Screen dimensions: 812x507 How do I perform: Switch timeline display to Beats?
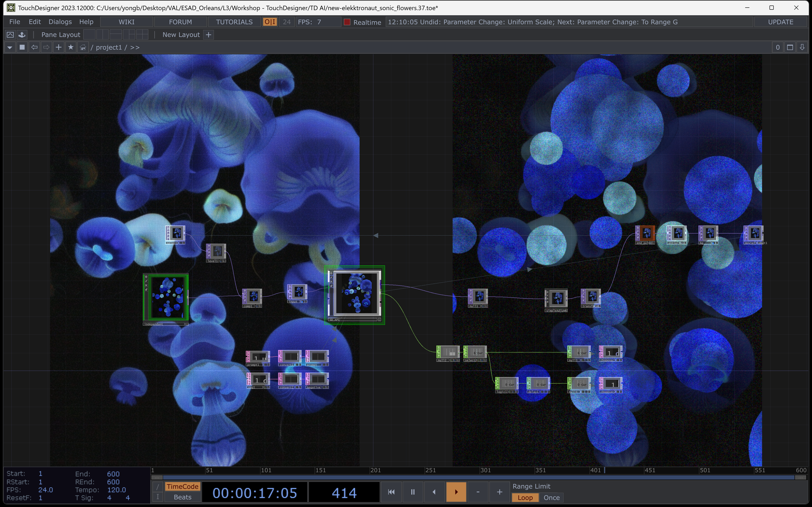[x=183, y=497]
